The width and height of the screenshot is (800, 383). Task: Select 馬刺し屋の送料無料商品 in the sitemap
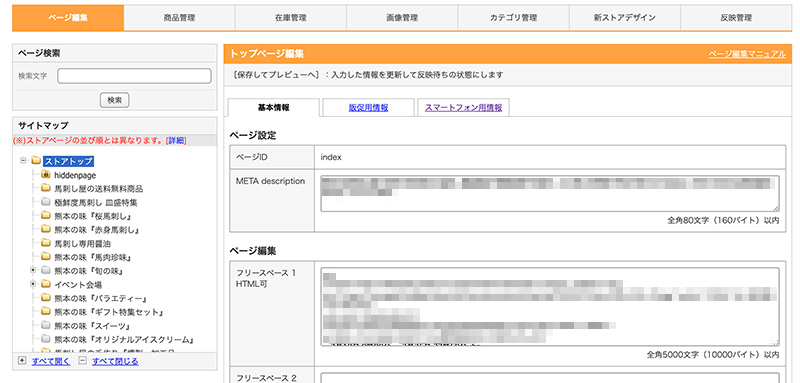(98, 189)
